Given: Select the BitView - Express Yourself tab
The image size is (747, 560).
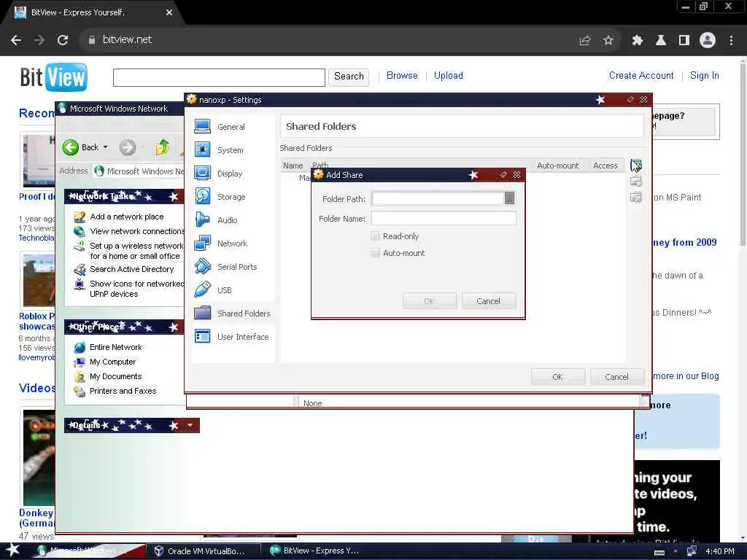Looking at the screenshot, I should 93,13.
